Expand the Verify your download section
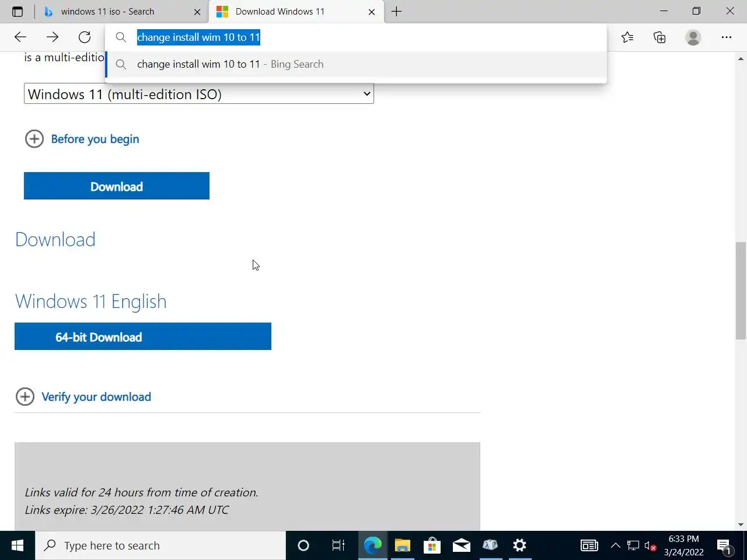Screen dimensions: 747x560 point(83,397)
